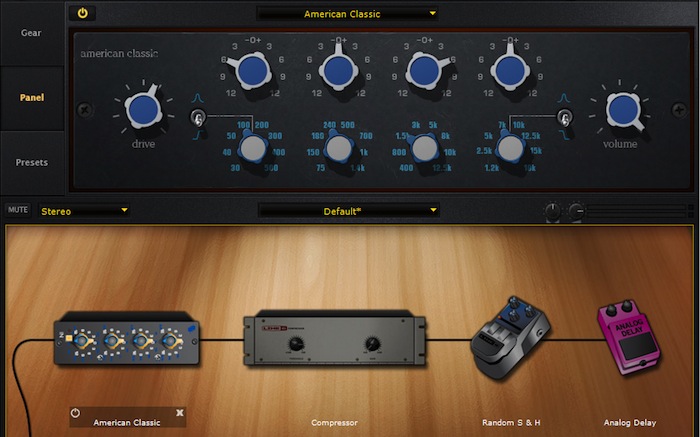Select the Random S & H pedal
The image size is (700, 437).
click(x=510, y=337)
